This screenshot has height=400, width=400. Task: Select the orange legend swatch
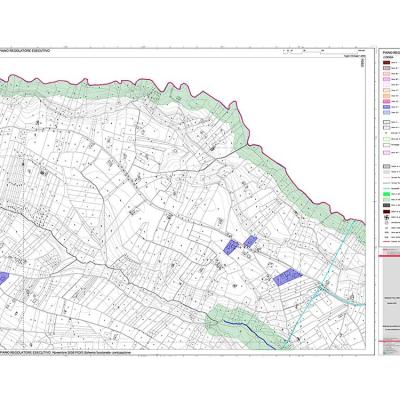[x=386, y=96]
